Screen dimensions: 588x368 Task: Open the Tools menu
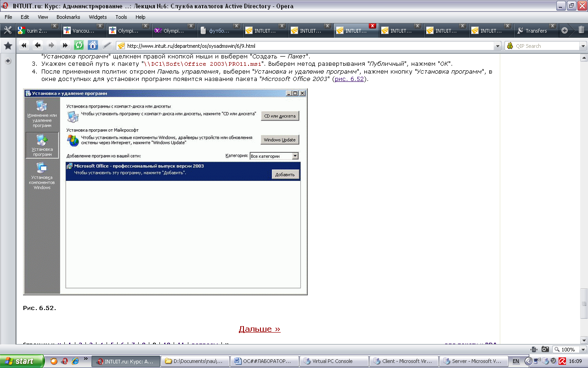tap(121, 17)
